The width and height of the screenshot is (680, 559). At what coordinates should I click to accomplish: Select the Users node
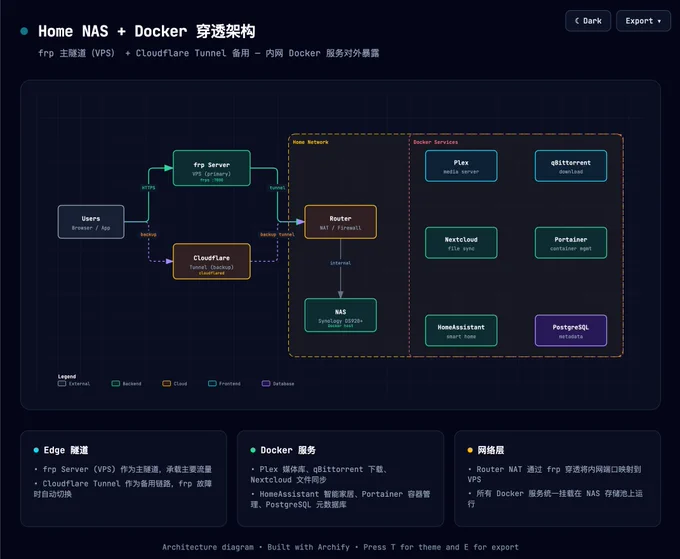click(x=91, y=222)
